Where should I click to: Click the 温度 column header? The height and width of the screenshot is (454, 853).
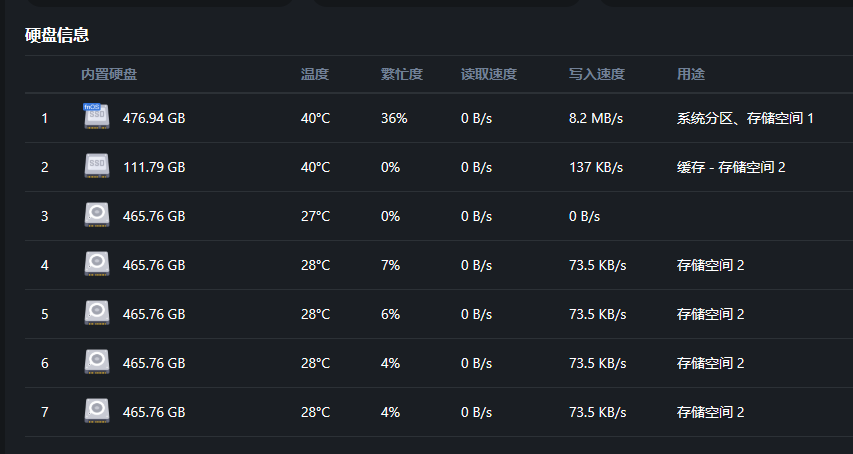315,74
